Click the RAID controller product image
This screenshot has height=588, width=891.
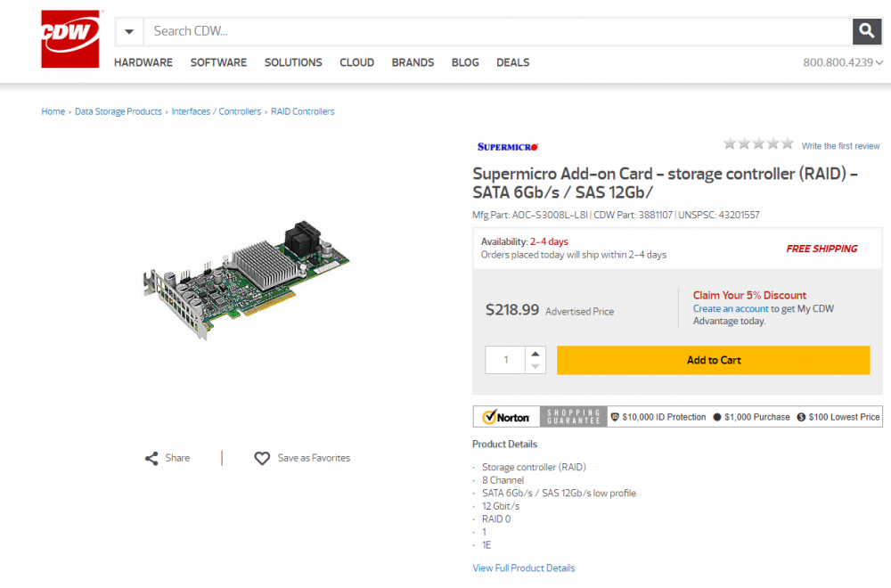(246, 280)
